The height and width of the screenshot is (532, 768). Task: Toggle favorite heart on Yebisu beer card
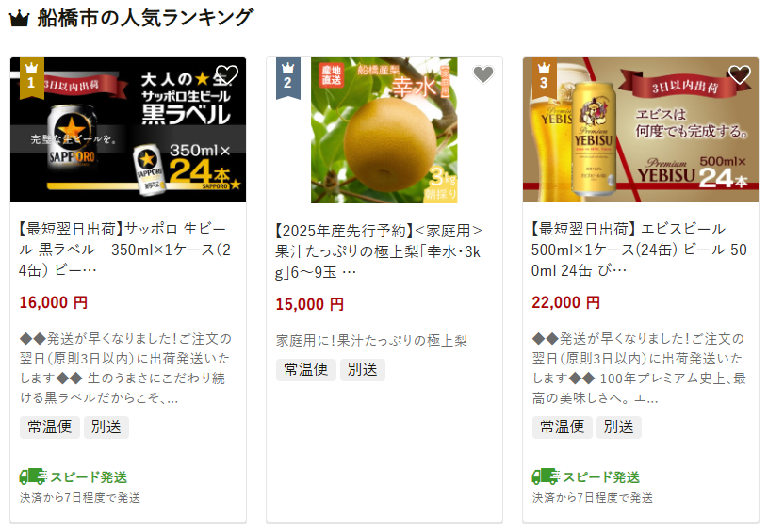(x=740, y=75)
